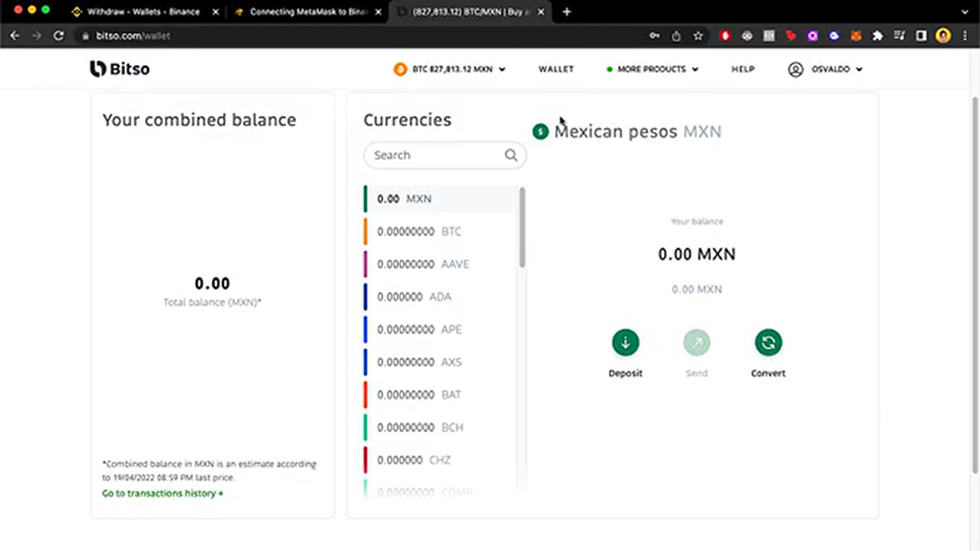This screenshot has width=980, height=551.
Task: Click the Mexican pesos MXN heading
Action: (638, 132)
